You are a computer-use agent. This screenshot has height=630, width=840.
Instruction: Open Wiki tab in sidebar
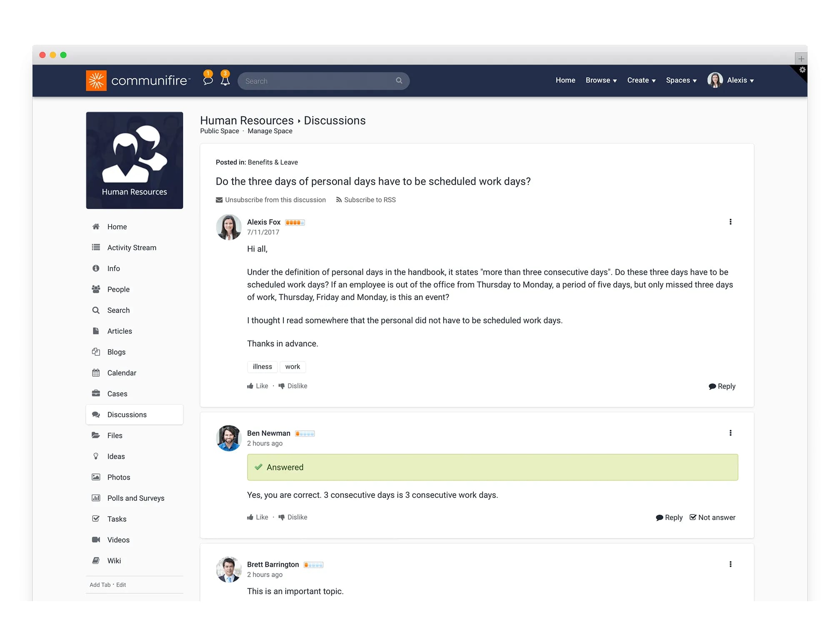114,561
